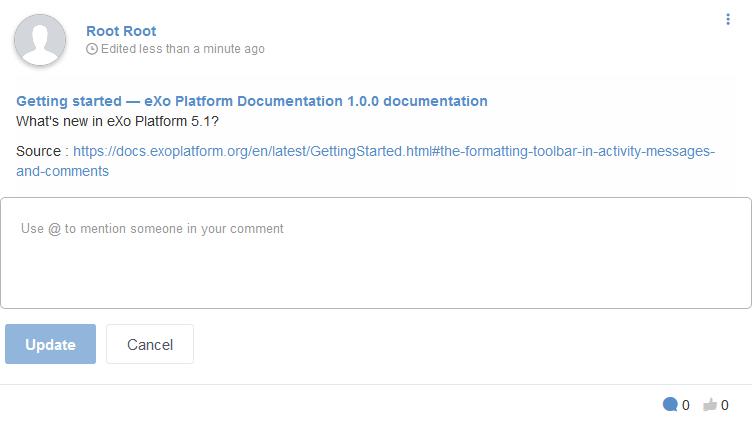
Task: Click the clock icon beside Edited timestamp
Action: click(92, 49)
